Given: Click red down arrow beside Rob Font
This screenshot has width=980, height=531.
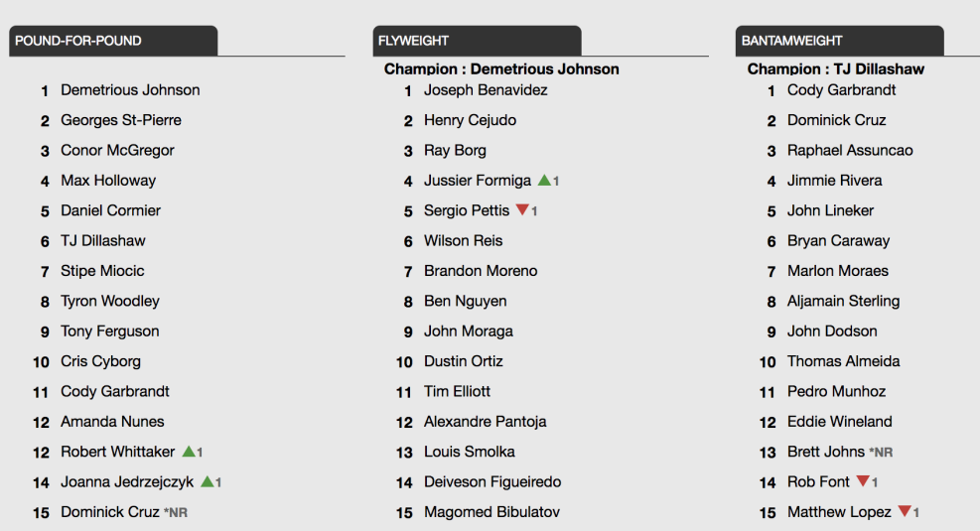Looking at the screenshot, I should click(x=863, y=481).
